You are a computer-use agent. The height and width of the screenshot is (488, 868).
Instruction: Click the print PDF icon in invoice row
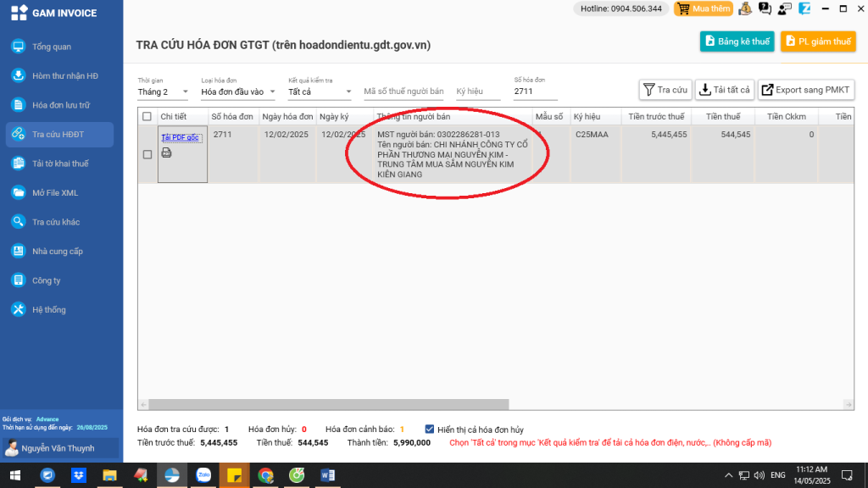click(x=167, y=152)
